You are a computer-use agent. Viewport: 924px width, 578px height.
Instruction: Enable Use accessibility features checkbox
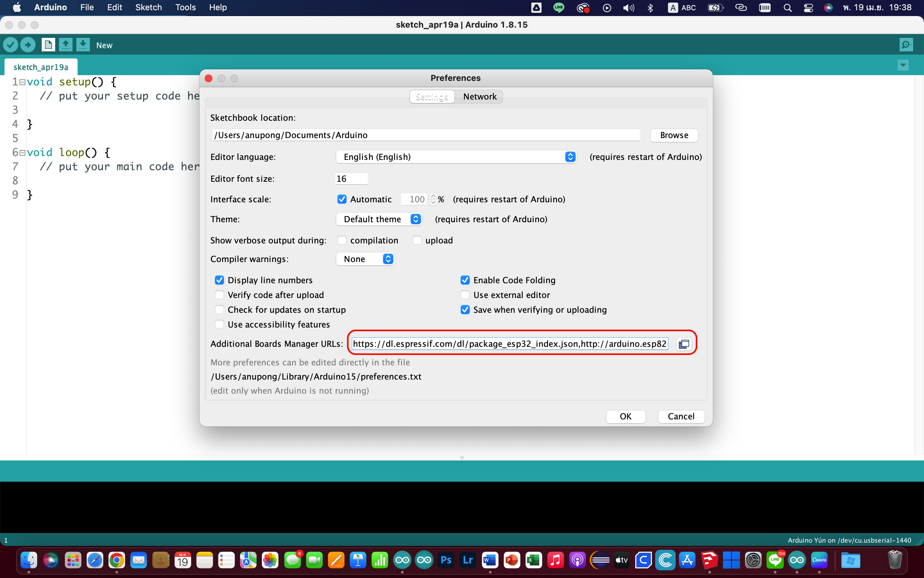pyautogui.click(x=219, y=325)
